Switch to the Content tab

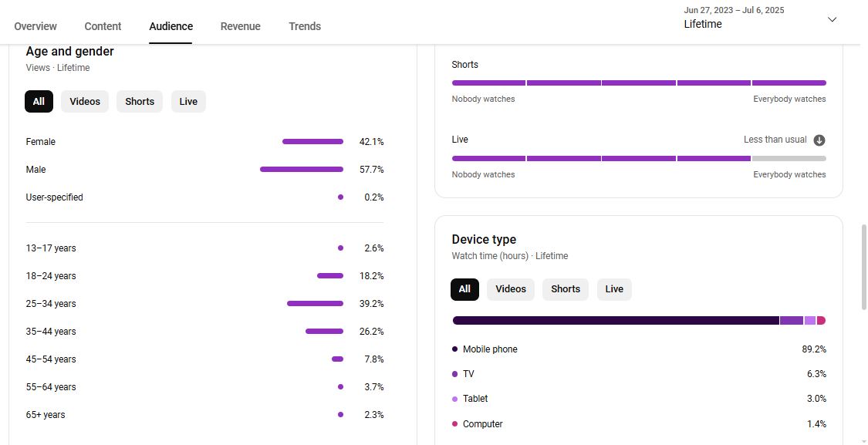pos(103,26)
